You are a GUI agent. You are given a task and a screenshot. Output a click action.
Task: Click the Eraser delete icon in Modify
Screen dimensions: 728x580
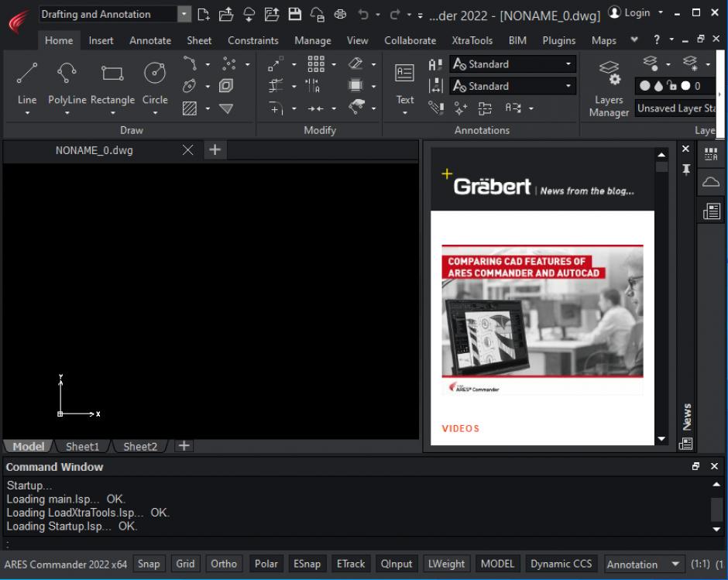pyautogui.click(x=355, y=63)
